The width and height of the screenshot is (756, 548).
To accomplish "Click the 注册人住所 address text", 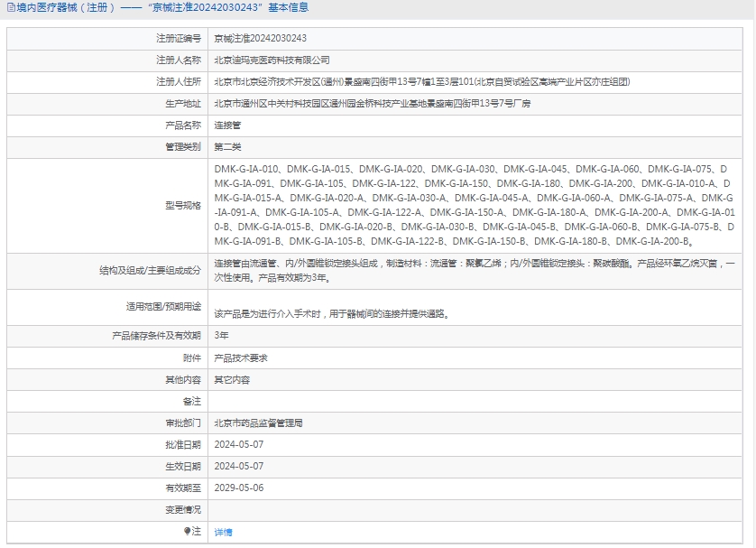I will click(421, 81).
